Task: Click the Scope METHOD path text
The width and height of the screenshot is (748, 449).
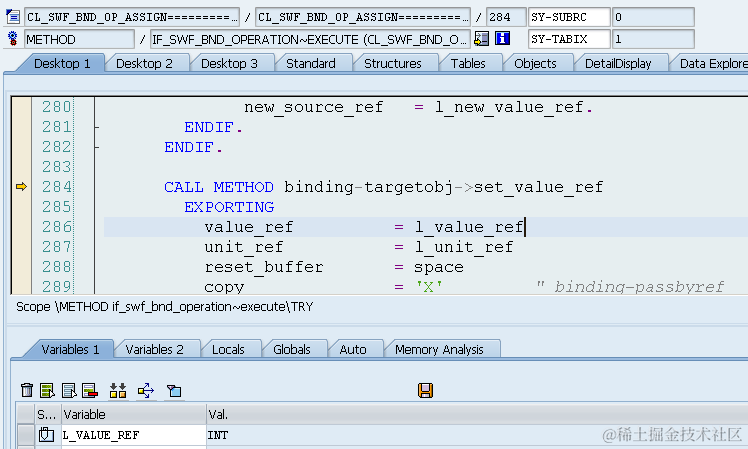Action: (165, 306)
